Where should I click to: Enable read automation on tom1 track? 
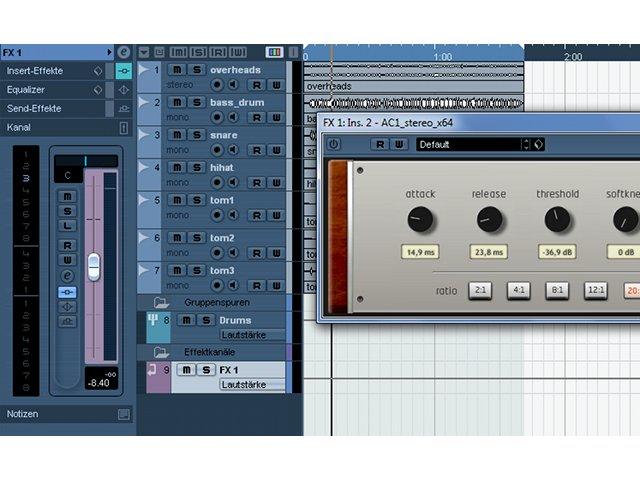[256, 215]
